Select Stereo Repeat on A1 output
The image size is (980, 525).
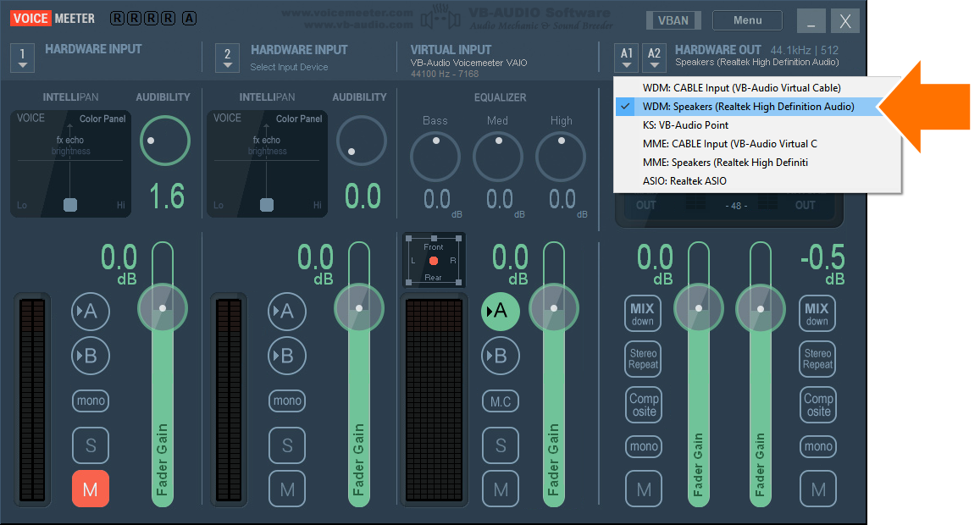click(x=643, y=359)
